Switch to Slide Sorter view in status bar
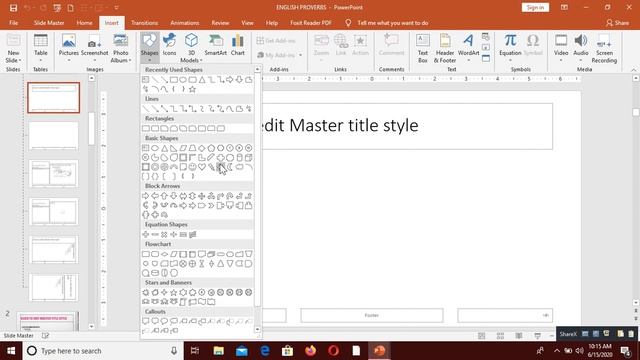 [500, 336]
